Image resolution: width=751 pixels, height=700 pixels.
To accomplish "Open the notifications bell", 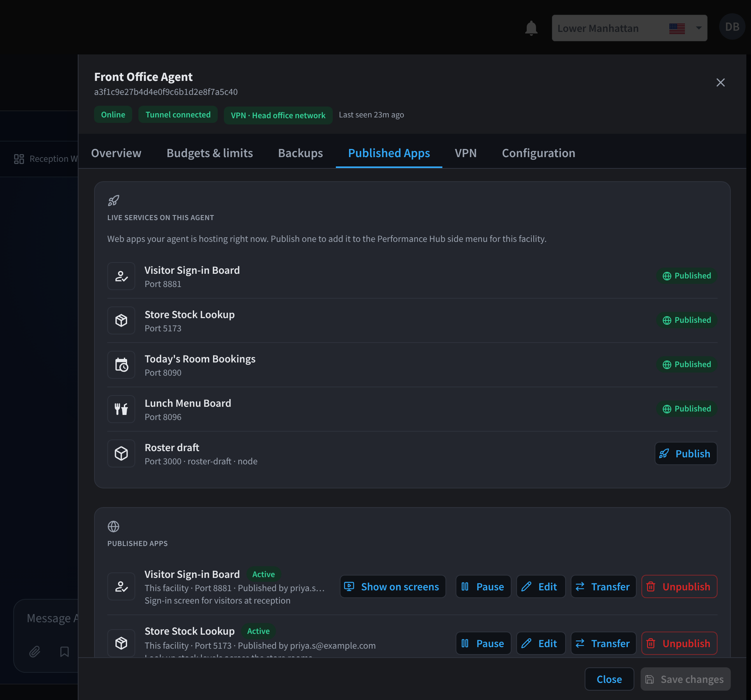I will click(x=531, y=28).
